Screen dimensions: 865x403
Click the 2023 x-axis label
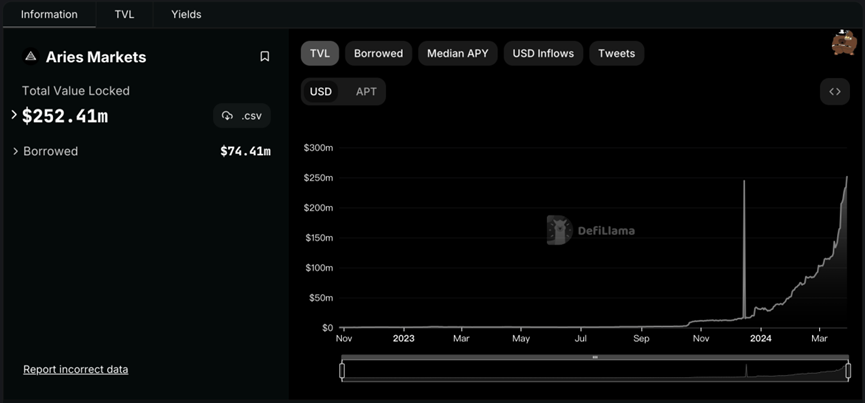coord(404,338)
